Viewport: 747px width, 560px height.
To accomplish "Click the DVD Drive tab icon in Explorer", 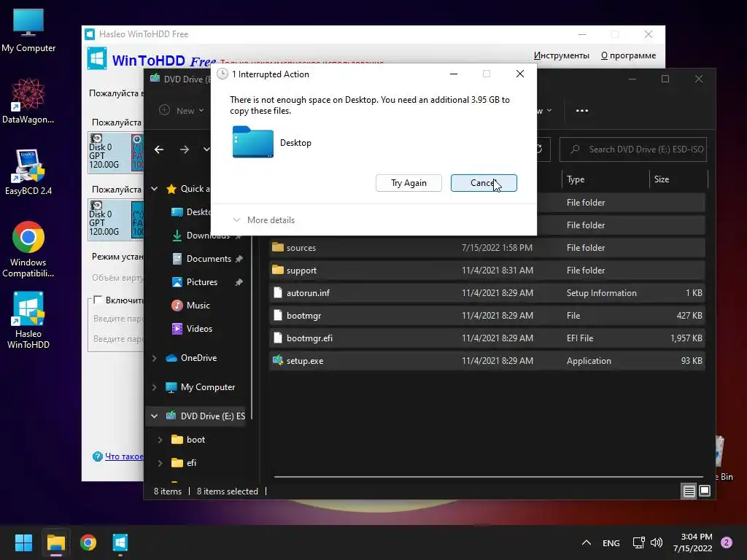I will point(155,78).
